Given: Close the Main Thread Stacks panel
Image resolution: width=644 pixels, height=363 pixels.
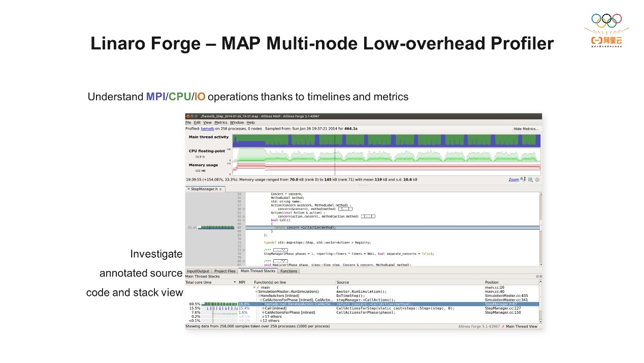Looking at the screenshot, I should pyautogui.click(x=540, y=277).
